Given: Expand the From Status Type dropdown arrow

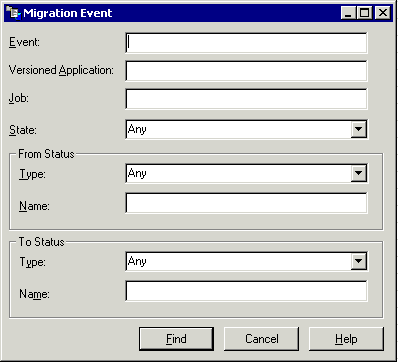Looking at the screenshot, I should (359, 173).
